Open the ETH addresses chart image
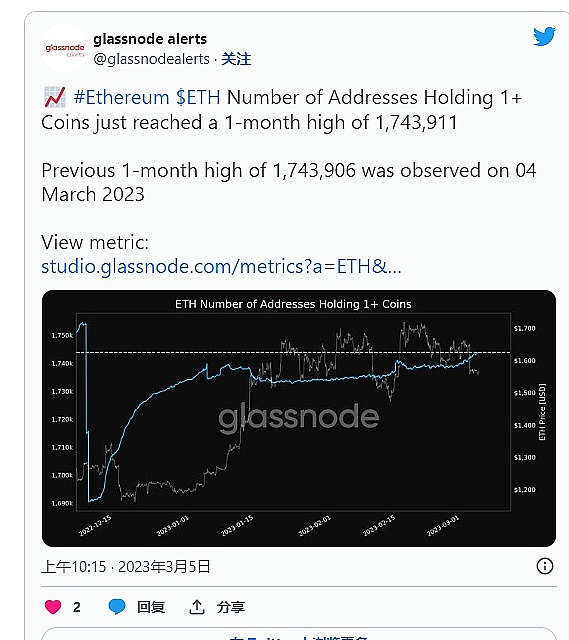Viewport: 569px width, 640px height. (299, 418)
